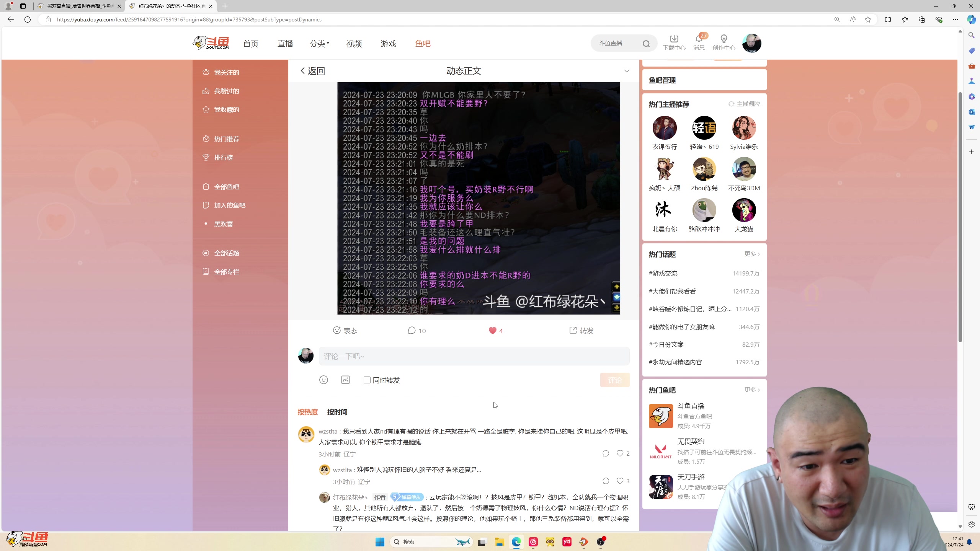Click the 返回 back link

click(312, 71)
